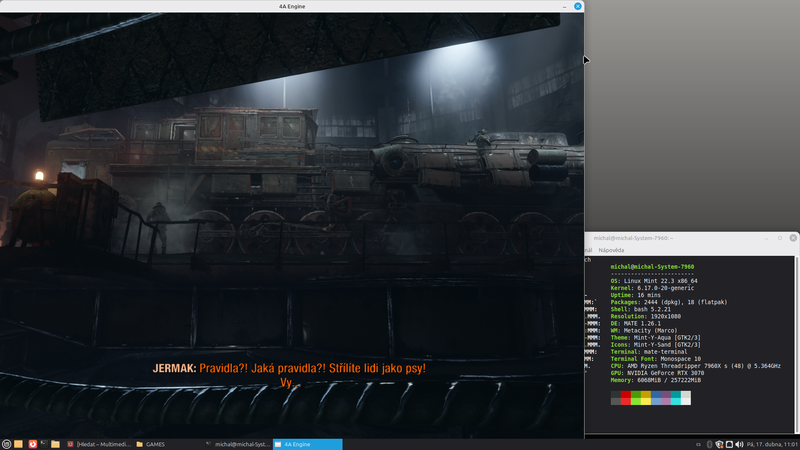Click the red color block in neofetch palette
The image size is (800, 450).
pyautogui.click(x=626, y=398)
